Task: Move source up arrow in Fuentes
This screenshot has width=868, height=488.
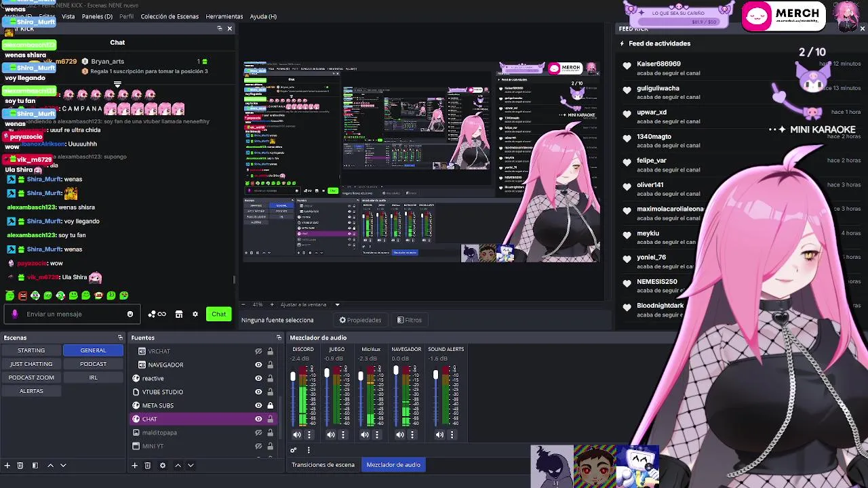Action: [x=178, y=466]
